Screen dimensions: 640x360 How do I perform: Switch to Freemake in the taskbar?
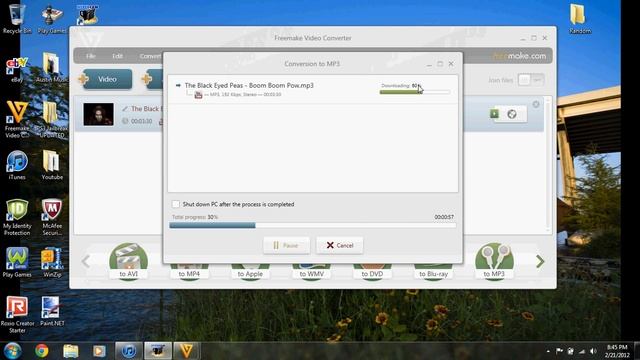[x=187, y=351]
